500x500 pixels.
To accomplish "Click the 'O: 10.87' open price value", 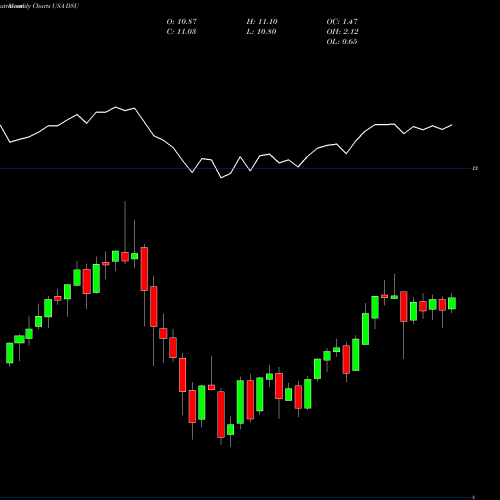I will click(182, 22).
